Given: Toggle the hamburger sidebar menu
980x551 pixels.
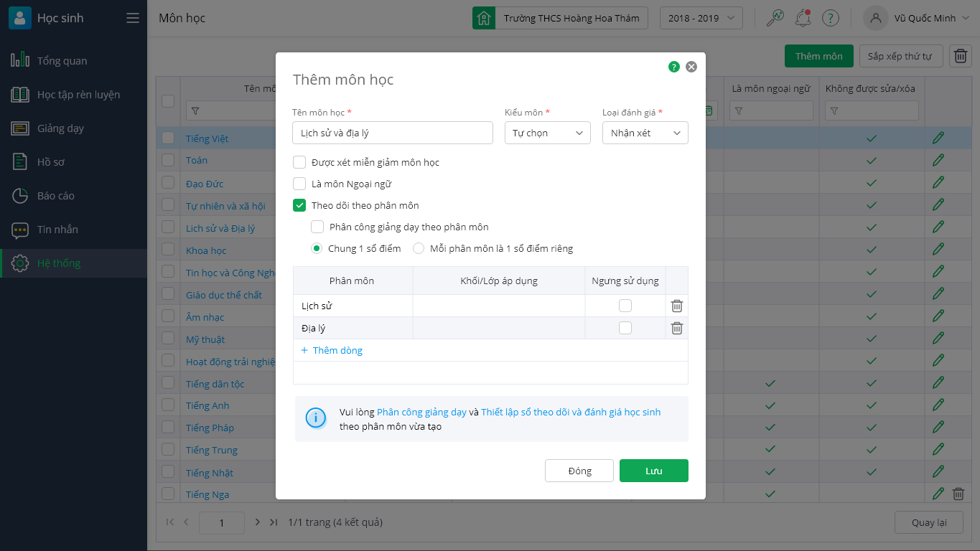Looking at the screenshot, I should click(x=133, y=18).
